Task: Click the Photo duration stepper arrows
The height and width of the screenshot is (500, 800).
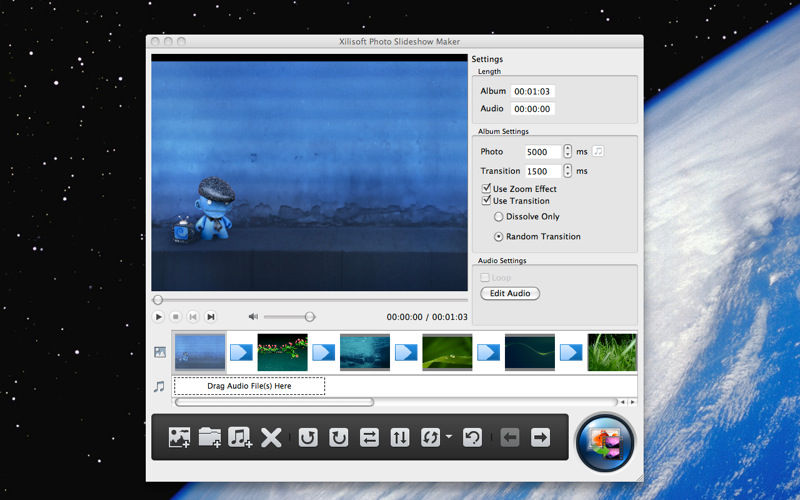Action: 567,152
